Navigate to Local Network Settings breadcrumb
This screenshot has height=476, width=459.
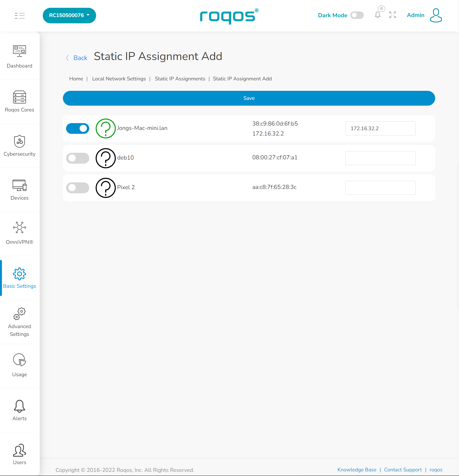pos(119,79)
